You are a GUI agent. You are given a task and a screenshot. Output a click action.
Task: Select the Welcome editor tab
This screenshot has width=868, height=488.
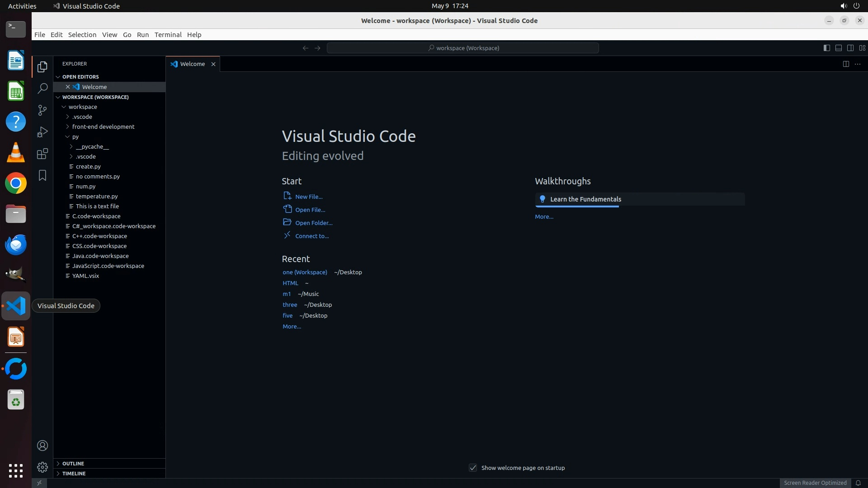pos(192,64)
